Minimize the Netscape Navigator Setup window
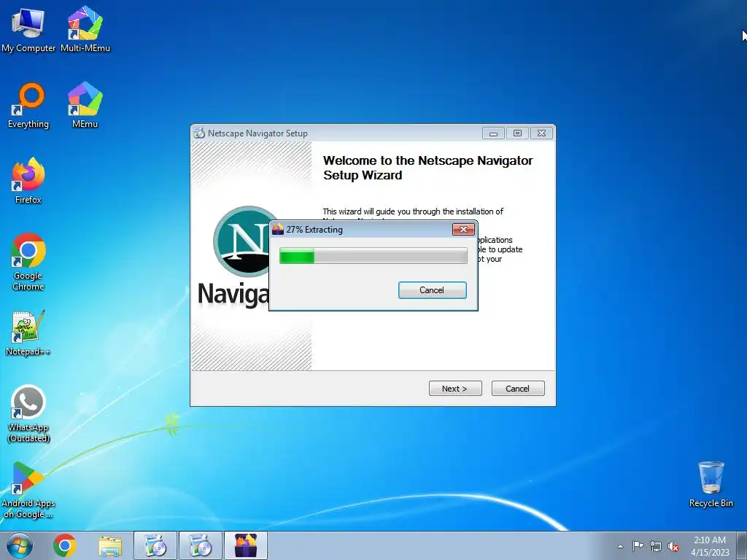747x560 pixels. (493, 133)
